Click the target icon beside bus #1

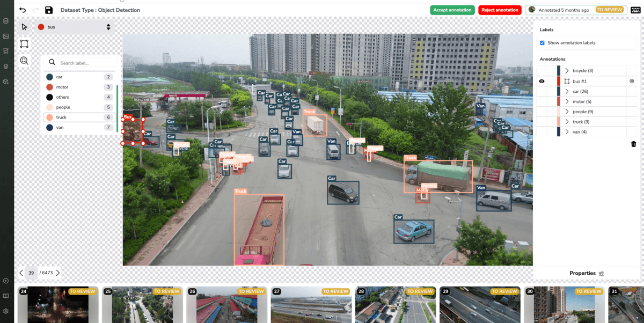pyautogui.click(x=632, y=81)
